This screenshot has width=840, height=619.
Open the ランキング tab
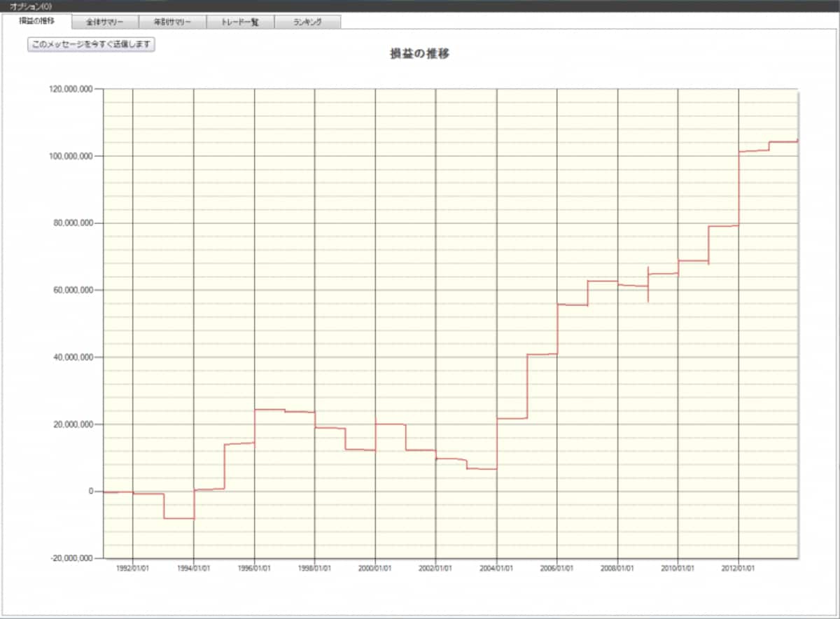(x=307, y=22)
